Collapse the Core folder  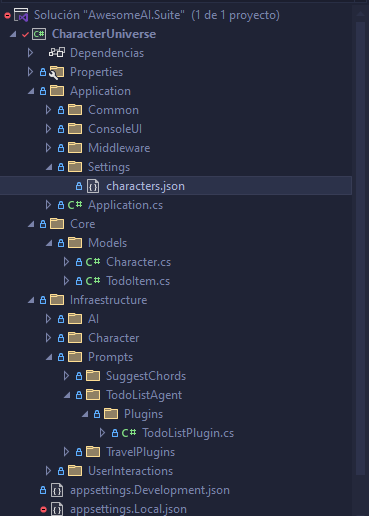click(31, 224)
